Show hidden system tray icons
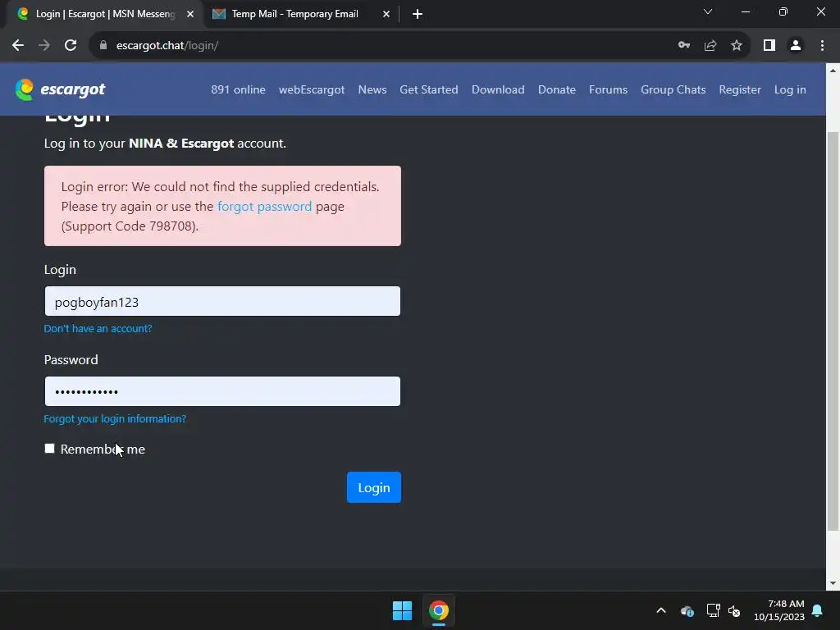Viewport: 840px width, 630px height. pyautogui.click(x=661, y=610)
